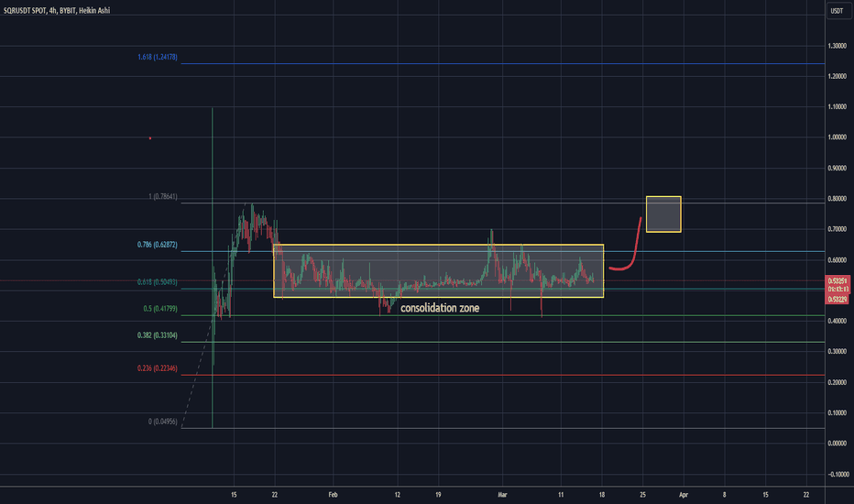Click the 1.10000 price axis label
Viewport: 854px width, 504px height.
pos(838,107)
